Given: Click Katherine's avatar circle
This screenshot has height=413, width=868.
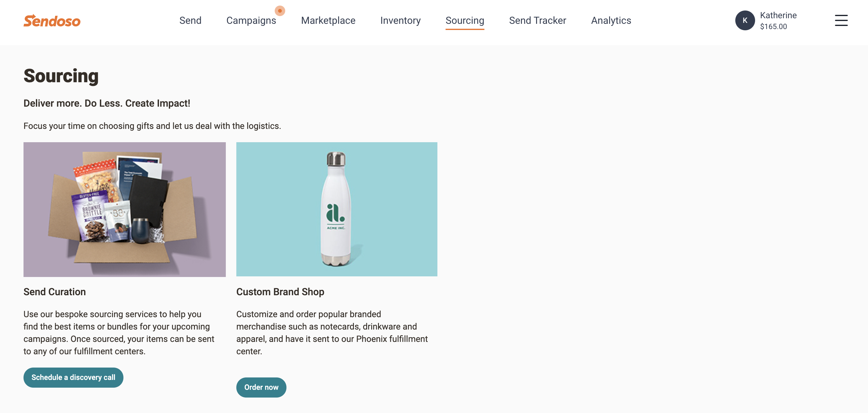Looking at the screenshot, I should 745,20.
